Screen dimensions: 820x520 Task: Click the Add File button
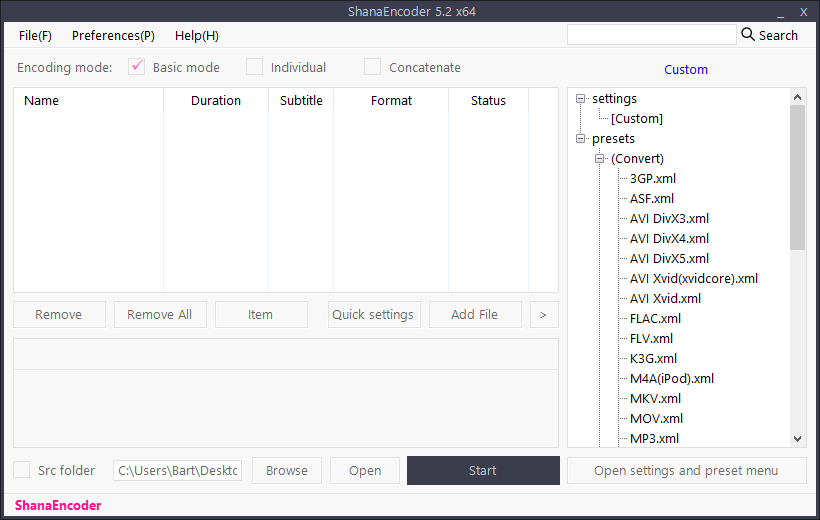[x=475, y=314]
